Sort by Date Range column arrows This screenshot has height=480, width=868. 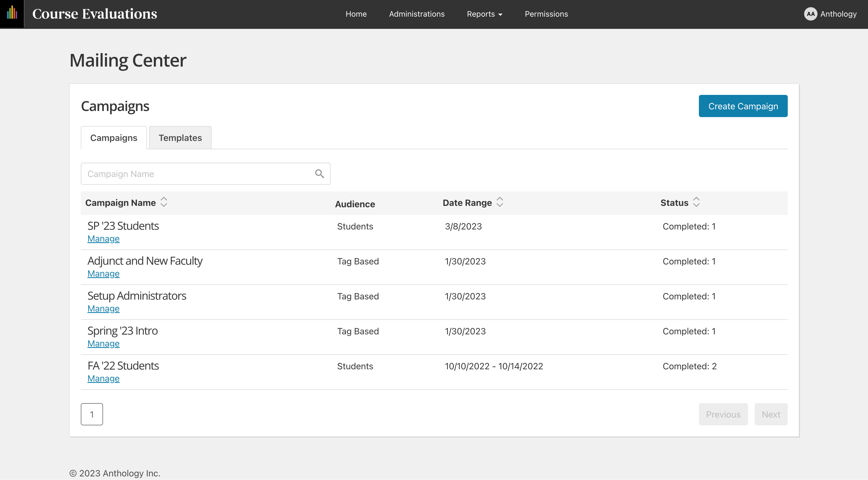tap(500, 202)
